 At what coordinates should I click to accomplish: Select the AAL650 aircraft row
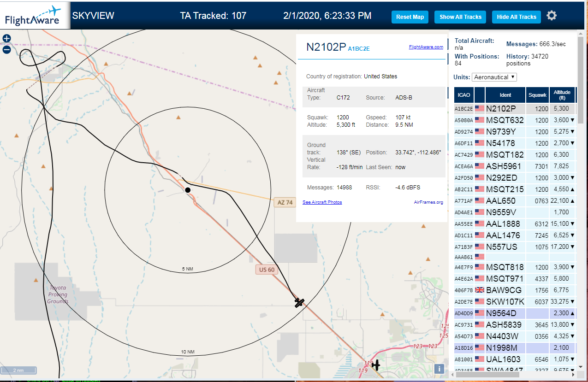coord(515,201)
